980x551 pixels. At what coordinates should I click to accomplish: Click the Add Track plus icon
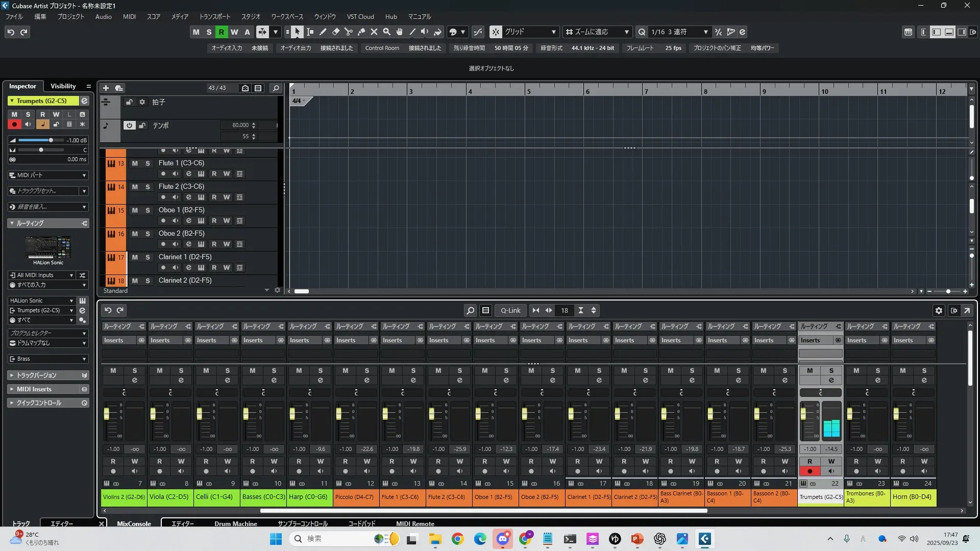tap(106, 88)
